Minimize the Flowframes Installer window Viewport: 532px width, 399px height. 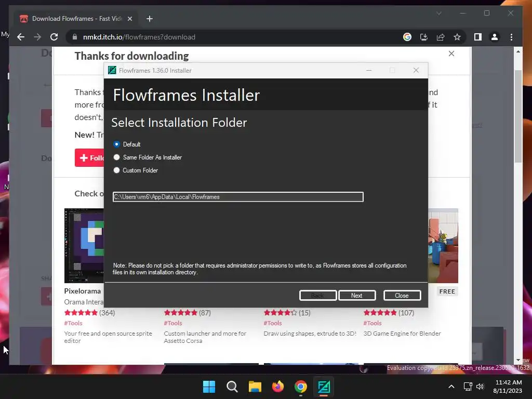tap(369, 70)
